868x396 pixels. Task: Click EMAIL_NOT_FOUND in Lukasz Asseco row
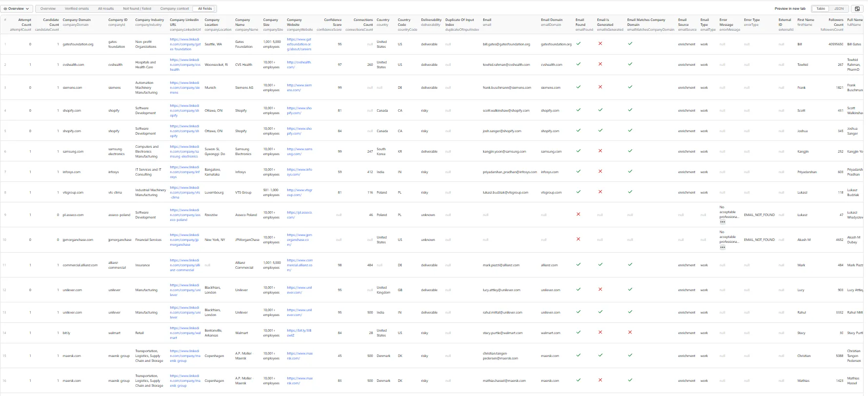(759, 215)
